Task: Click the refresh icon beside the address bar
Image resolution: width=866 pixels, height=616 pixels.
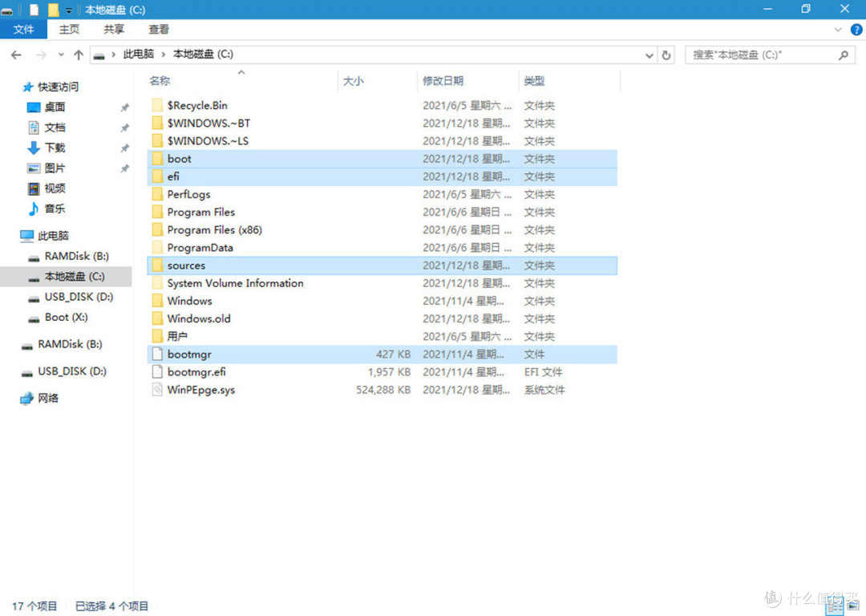Action: pos(667,55)
